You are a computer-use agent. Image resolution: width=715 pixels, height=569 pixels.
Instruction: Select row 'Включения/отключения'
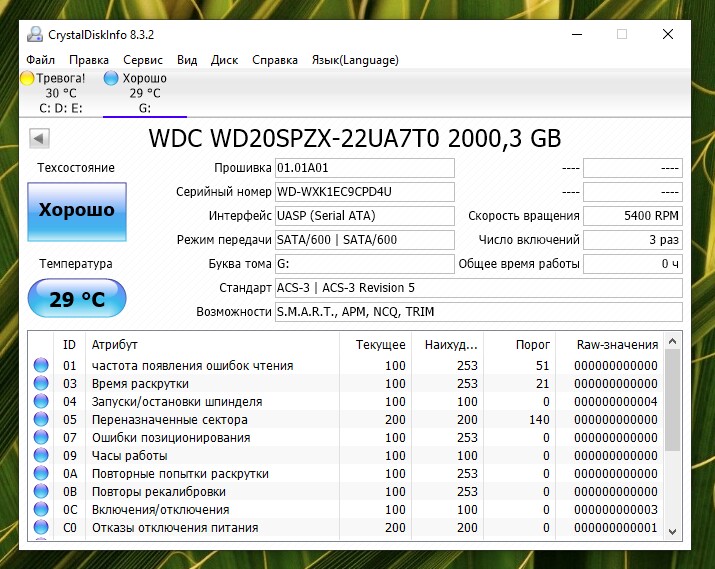347,509
